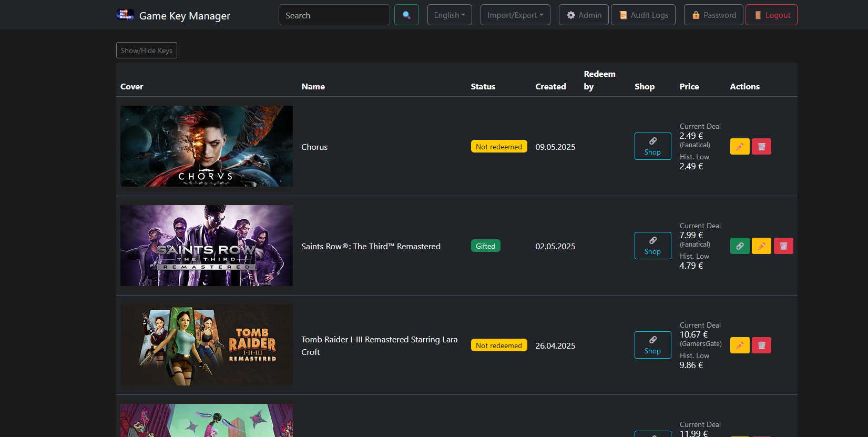This screenshot has width=868, height=437.
Task: Open the Password settings
Action: tap(713, 15)
